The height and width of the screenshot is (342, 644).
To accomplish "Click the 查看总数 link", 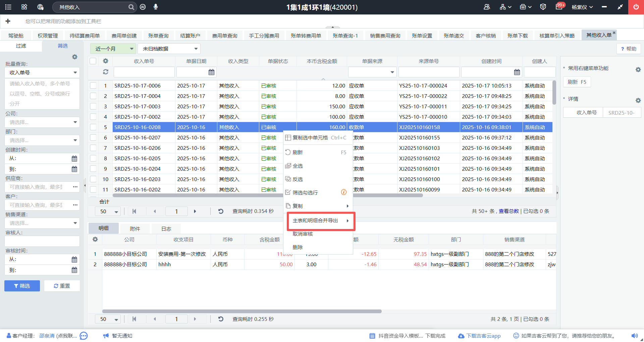I will (x=508, y=211).
